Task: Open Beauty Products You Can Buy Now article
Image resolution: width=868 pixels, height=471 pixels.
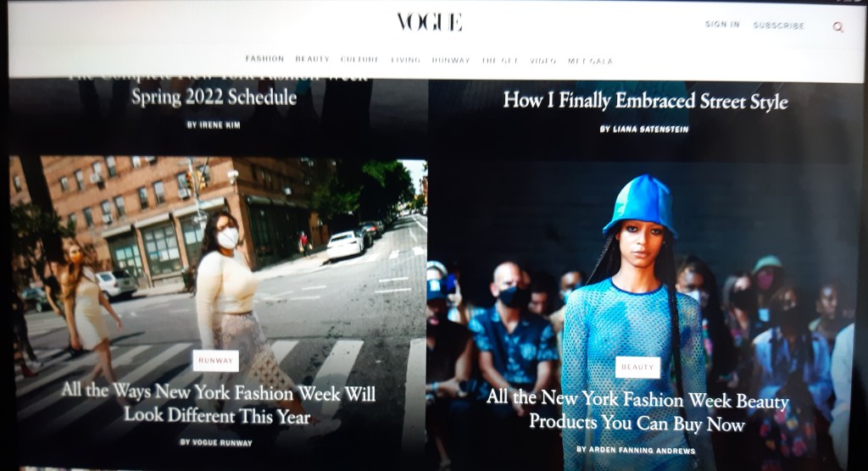Action: 637,411
